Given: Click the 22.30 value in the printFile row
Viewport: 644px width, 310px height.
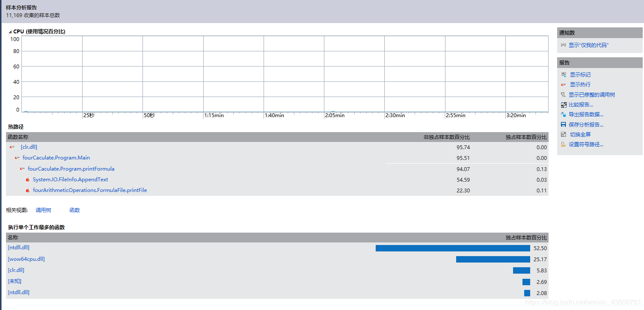Looking at the screenshot, I should pyautogui.click(x=463, y=191).
